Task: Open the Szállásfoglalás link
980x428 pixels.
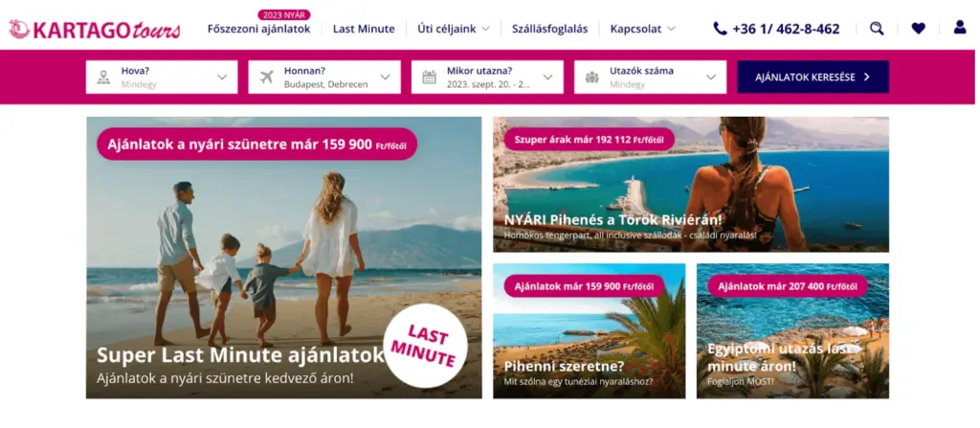Action: point(549,29)
